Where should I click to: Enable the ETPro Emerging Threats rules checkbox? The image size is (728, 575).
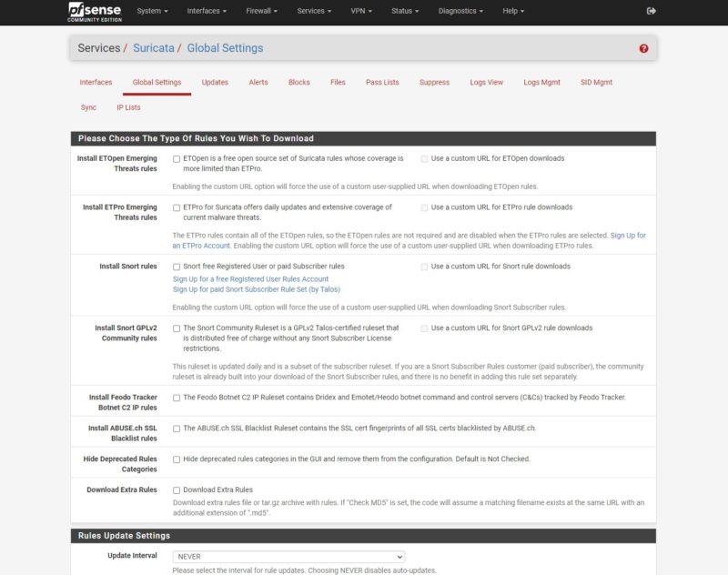click(x=177, y=208)
